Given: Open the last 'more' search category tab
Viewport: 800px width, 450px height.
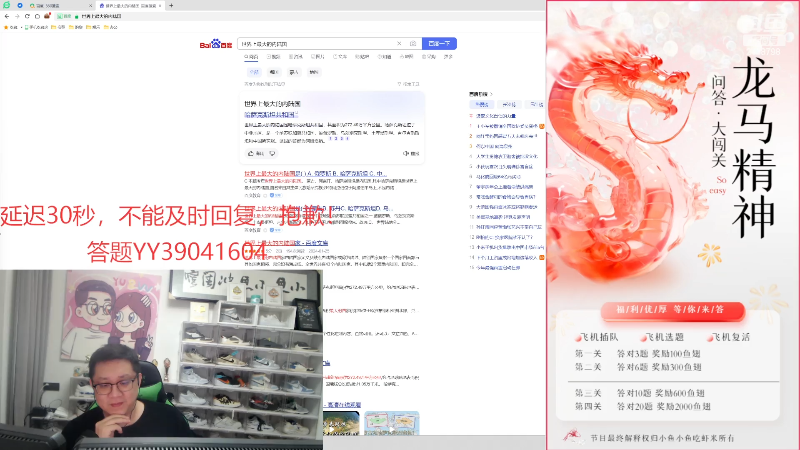Looking at the screenshot, I should pos(448,57).
